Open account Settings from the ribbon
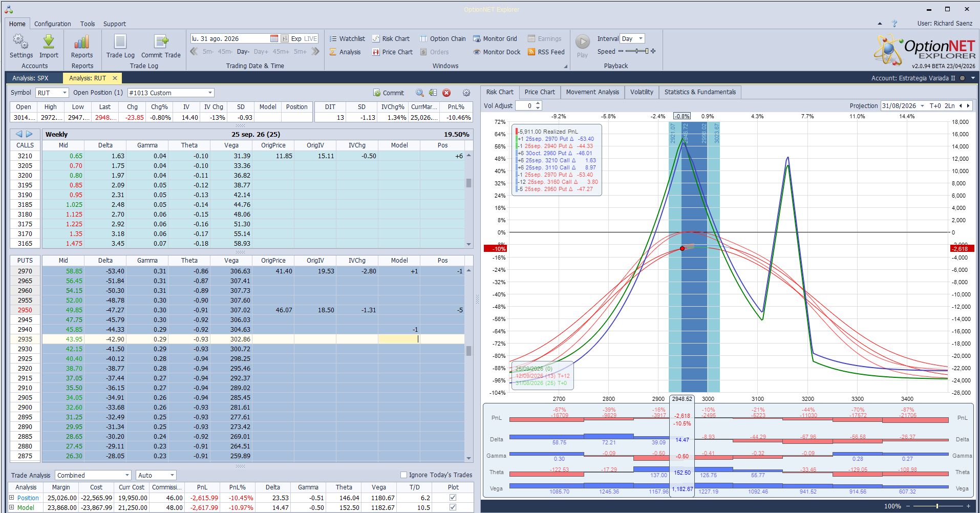The image size is (980, 513). 21,46
